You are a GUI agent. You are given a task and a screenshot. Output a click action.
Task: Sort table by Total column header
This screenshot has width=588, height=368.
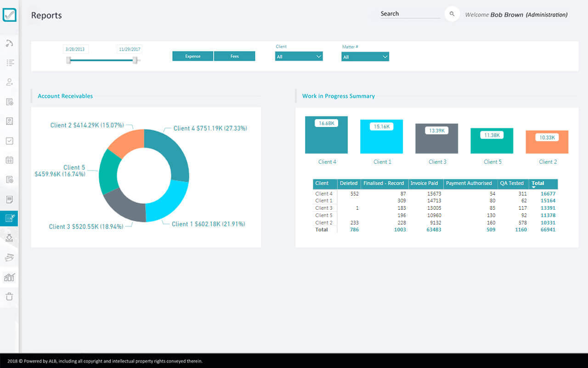tap(543, 184)
